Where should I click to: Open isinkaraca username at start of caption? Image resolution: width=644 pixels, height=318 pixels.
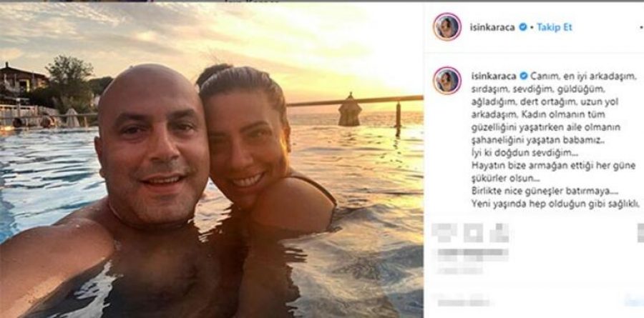point(494,76)
